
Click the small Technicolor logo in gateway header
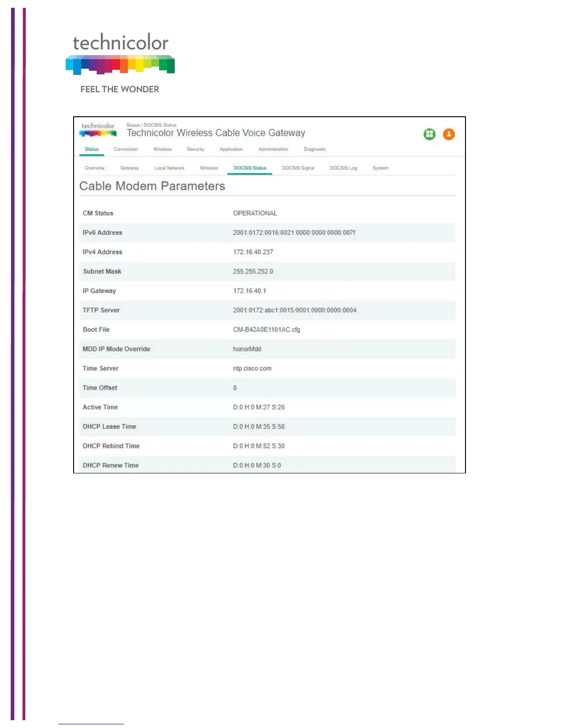(x=98, y=130)
